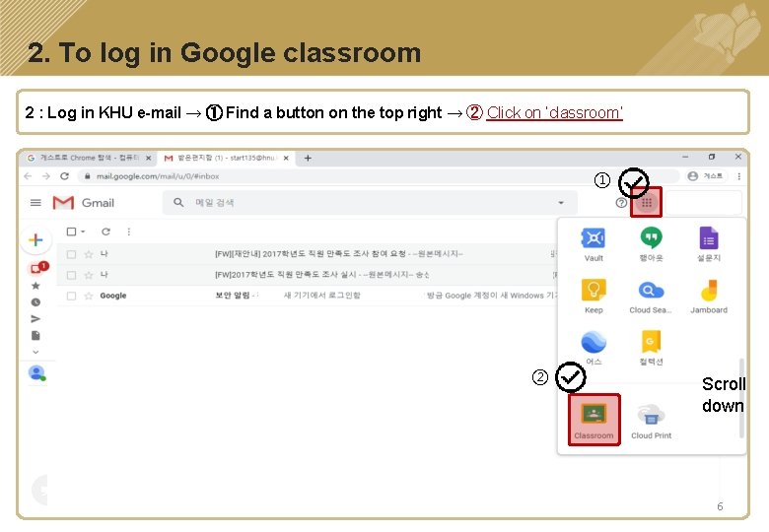This screenshot has width=769, height=532.
Task: Expand more labels chevron in sidebar
Action: [x=35, y=352]
